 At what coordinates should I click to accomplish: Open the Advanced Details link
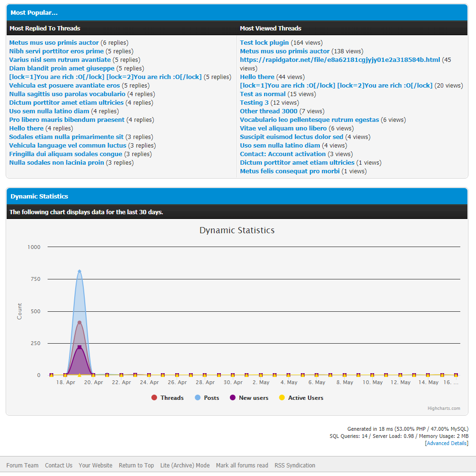(x=446, y=443)
